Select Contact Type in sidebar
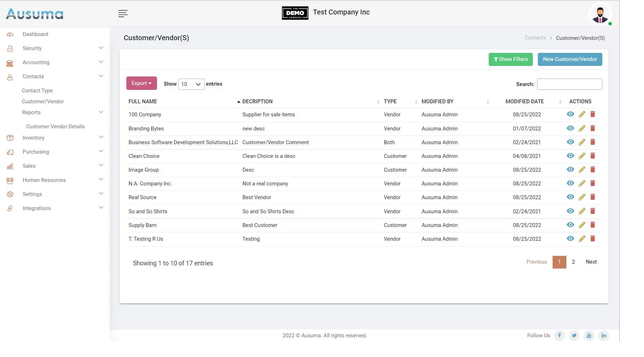 pyautogui.click(x=37, y=91)
